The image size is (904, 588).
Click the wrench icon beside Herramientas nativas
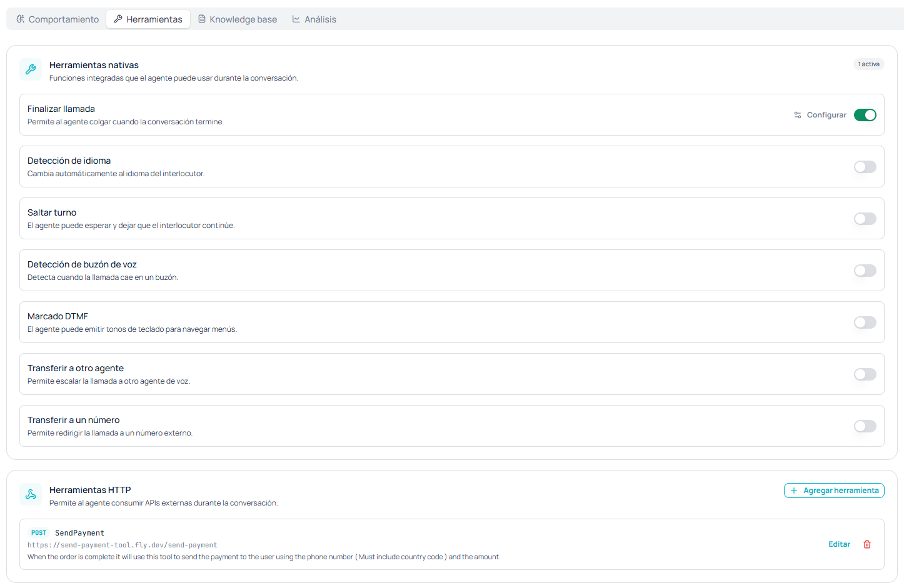click(31, 70)
